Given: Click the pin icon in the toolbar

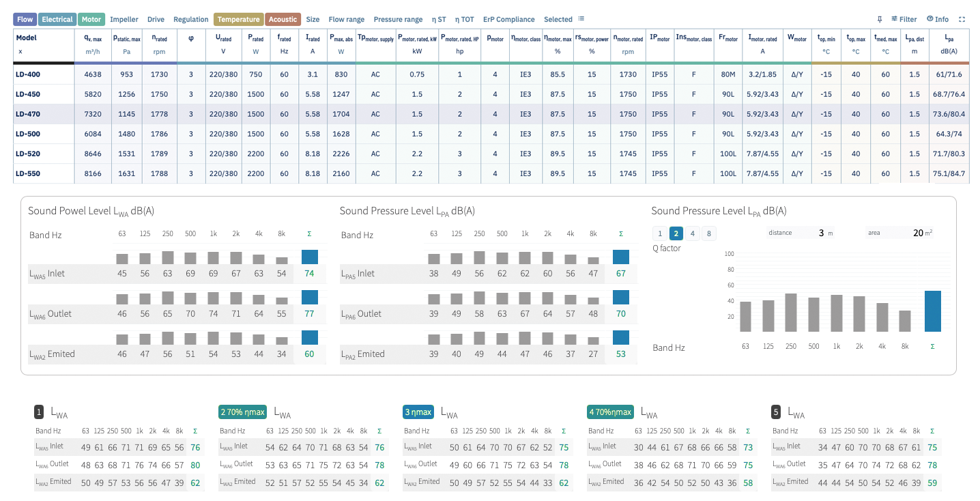Looking at the screenshot, I should [x=880, y=19].
